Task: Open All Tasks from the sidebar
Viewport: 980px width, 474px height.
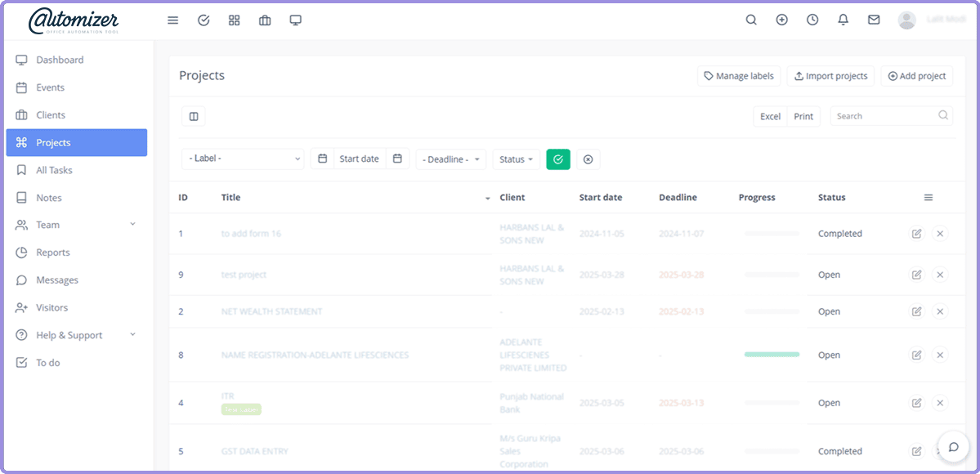Action: (54, 170)
